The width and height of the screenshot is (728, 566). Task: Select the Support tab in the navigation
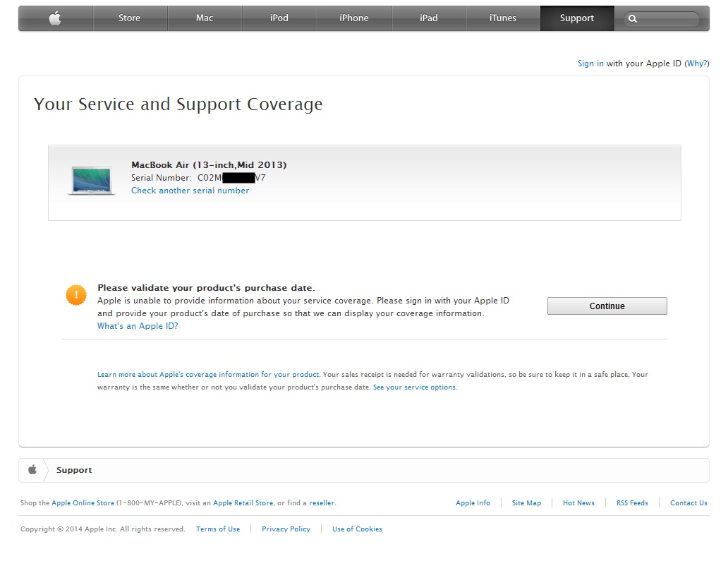(577, 18)
